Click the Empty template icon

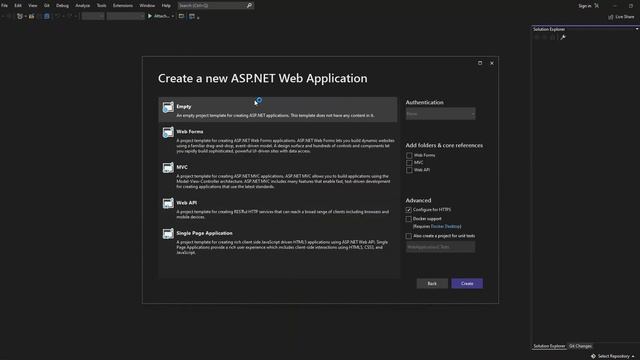coord(168,107)
